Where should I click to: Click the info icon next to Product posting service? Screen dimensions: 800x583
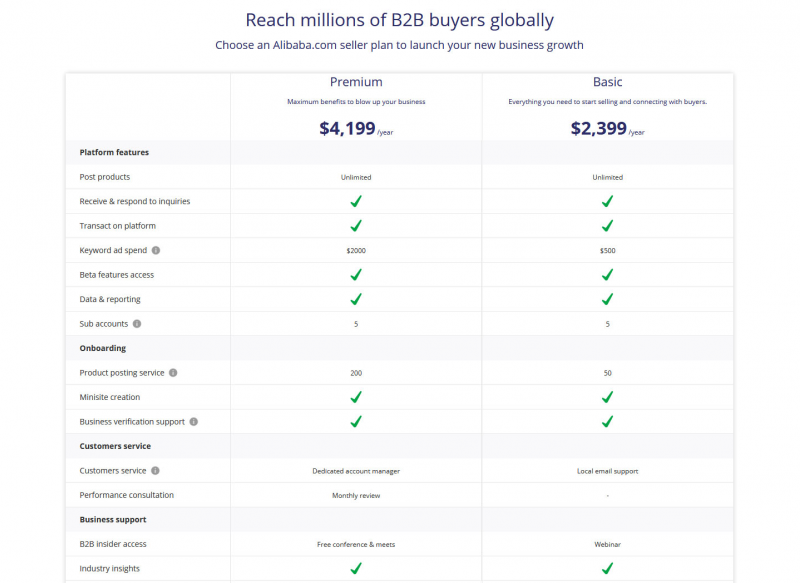[x=173, y=373]
